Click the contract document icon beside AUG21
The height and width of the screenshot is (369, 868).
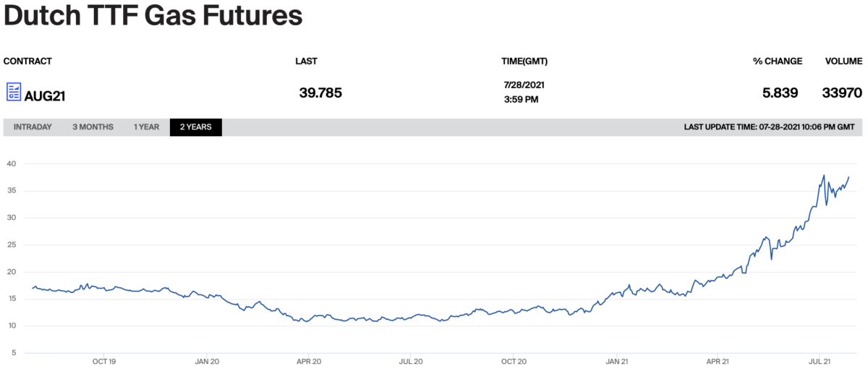tap(14, 92)
